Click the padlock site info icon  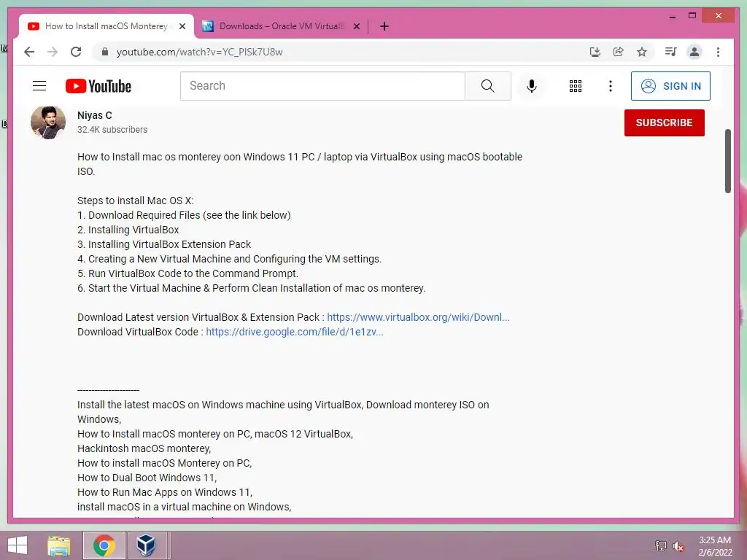105,52
